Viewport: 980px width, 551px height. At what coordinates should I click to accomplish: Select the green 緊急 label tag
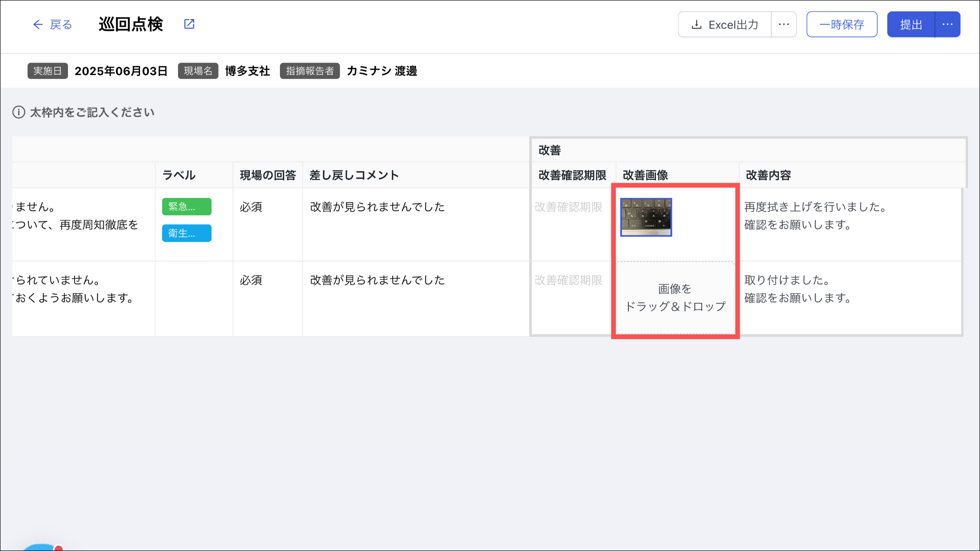(x=187, y=207)
